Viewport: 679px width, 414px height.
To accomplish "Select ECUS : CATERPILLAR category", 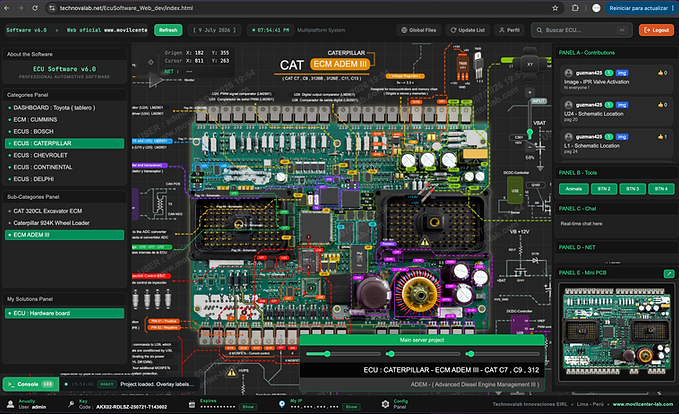I will pos(65,143).
